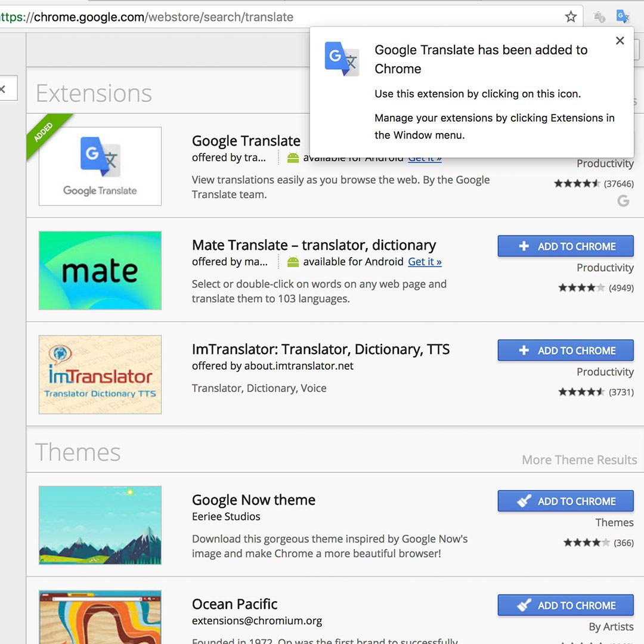Click Get it link for Mate Translate
644x644 pixels.
point(425,262)
